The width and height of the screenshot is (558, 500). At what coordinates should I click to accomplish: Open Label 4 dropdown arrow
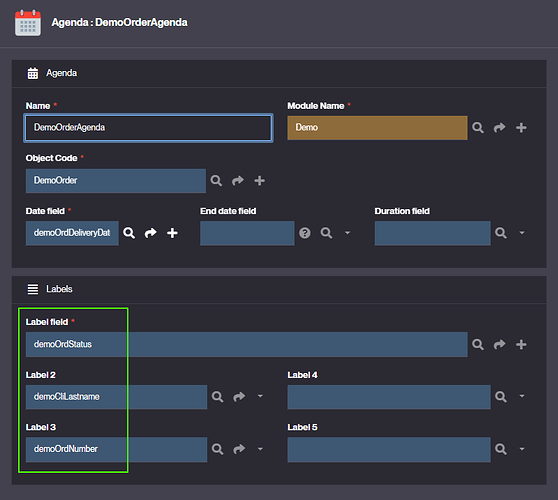click(x=522, y=396)
